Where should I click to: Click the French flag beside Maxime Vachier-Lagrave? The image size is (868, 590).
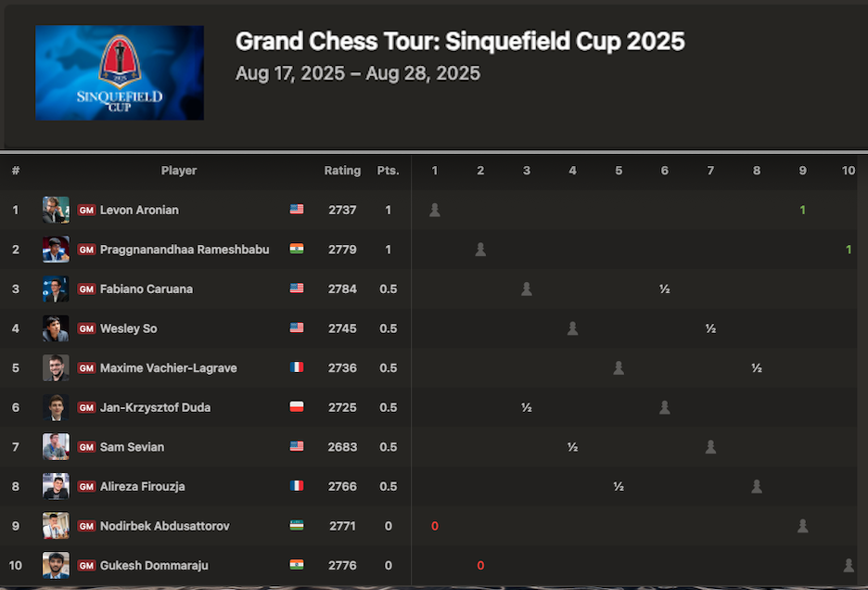(297, 368)
